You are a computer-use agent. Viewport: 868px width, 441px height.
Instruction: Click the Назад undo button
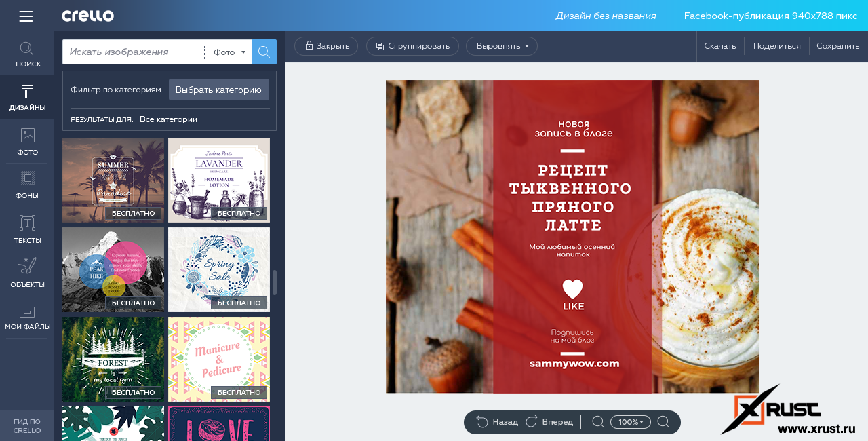[497, 422]
